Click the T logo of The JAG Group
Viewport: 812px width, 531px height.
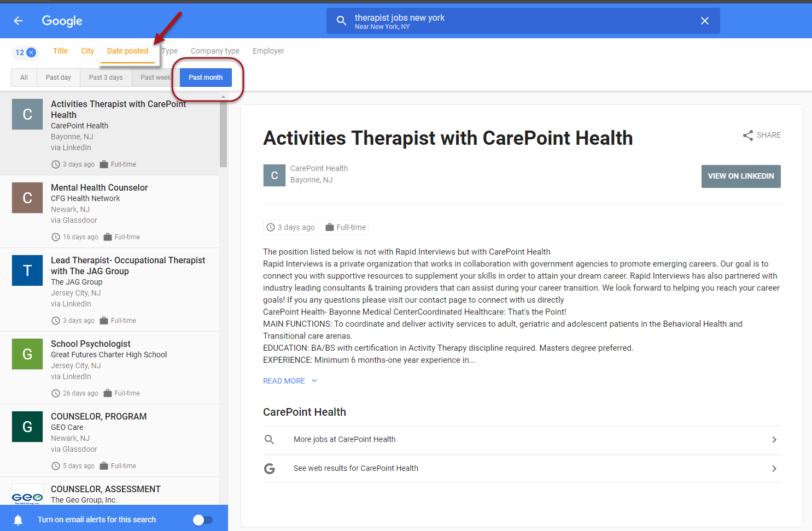27,270
